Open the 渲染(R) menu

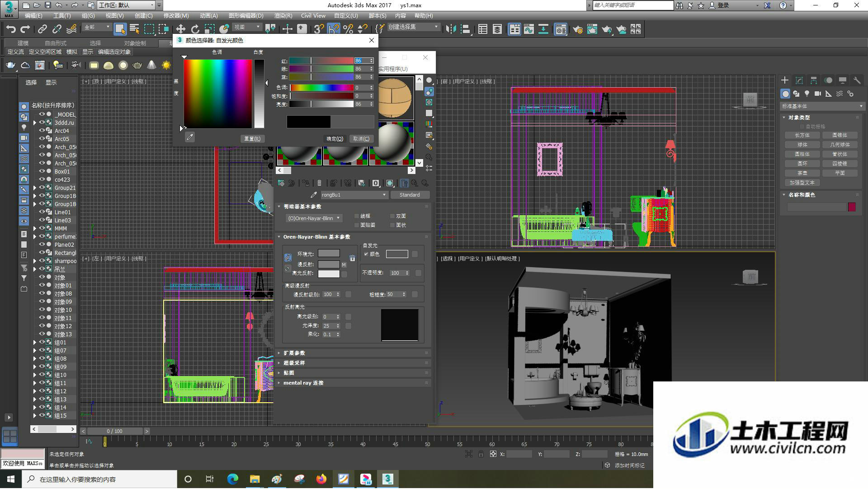283,15
